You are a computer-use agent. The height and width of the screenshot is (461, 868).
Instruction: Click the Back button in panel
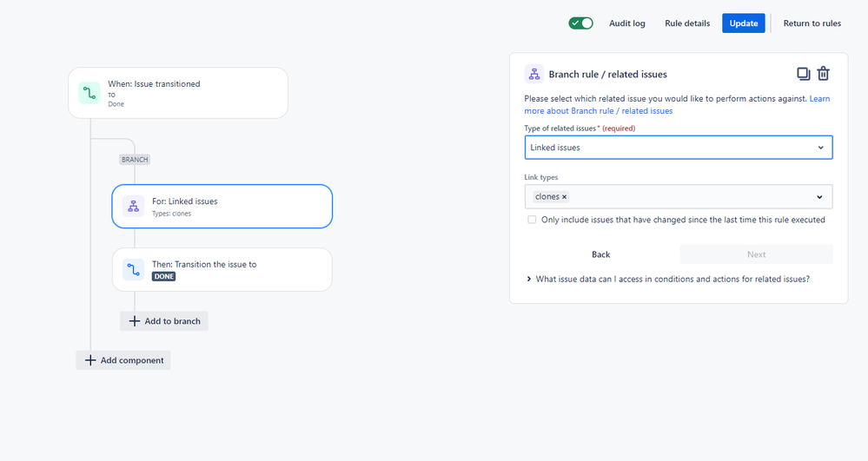click(x=600, y=254)
